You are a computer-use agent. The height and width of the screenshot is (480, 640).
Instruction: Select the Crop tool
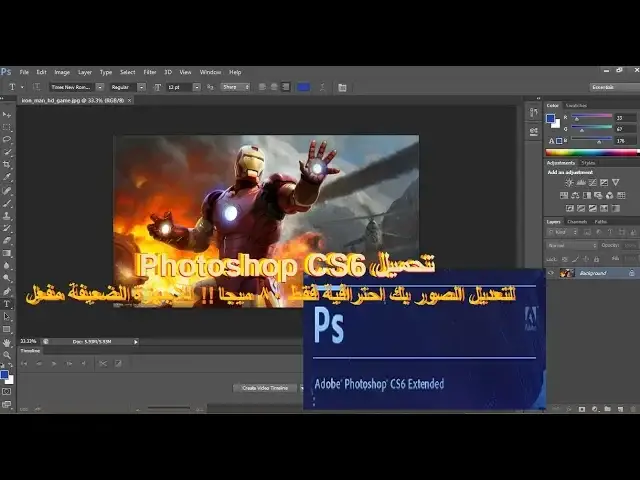click(x=7, y=164)
